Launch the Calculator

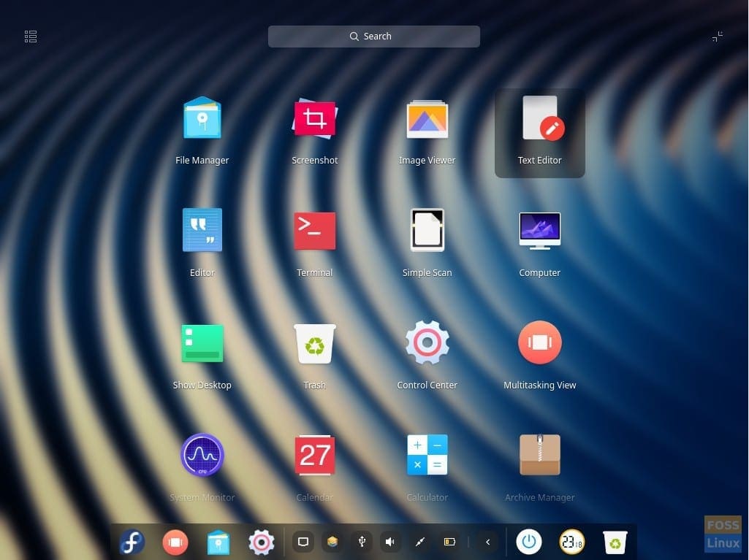point(427,456)
